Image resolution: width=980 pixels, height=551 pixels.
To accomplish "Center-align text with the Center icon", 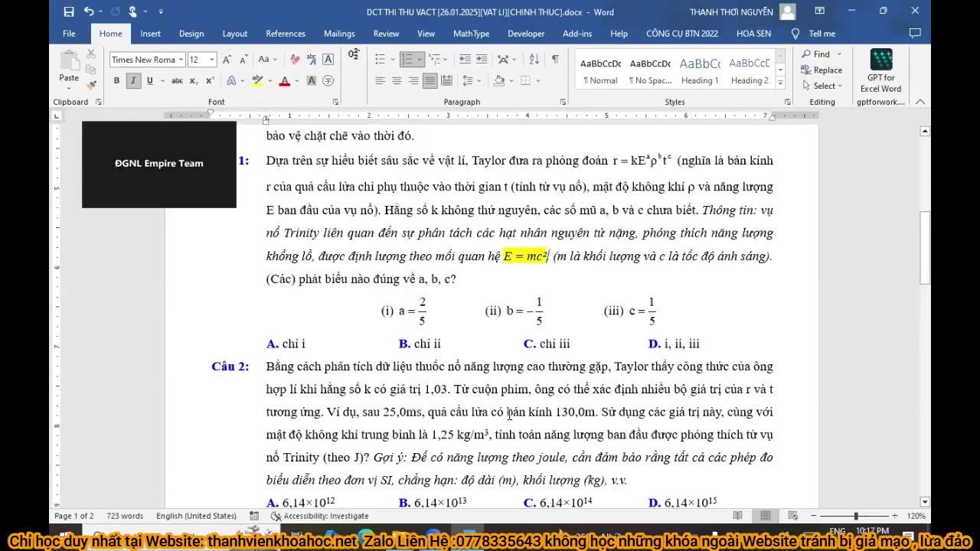I will tap(397, 81).
